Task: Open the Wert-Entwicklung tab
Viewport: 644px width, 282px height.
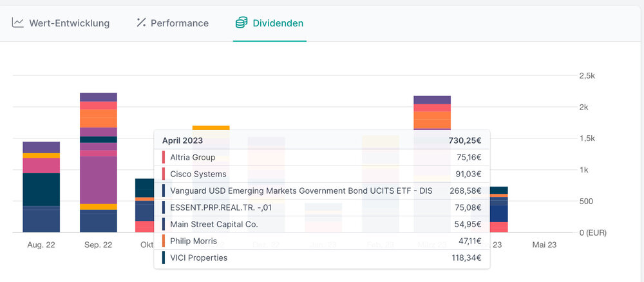Action: click(x=69, y=23)
